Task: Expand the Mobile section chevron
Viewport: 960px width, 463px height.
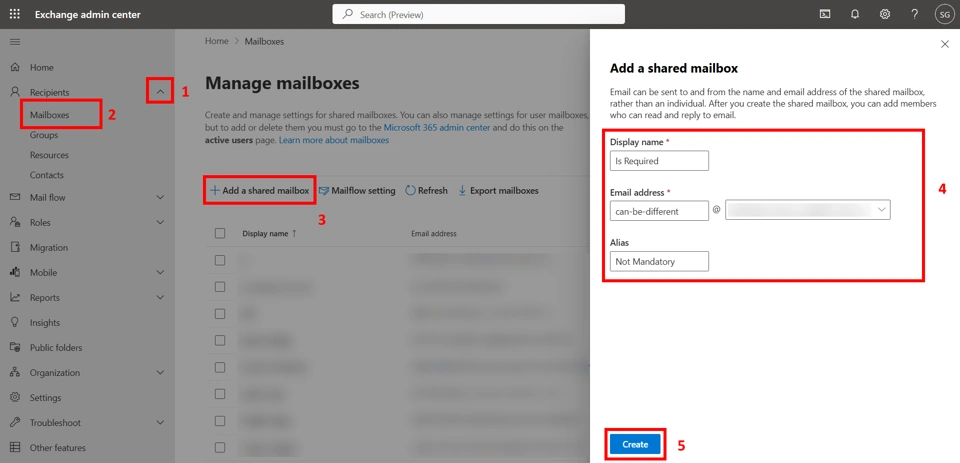Action: 160,273
